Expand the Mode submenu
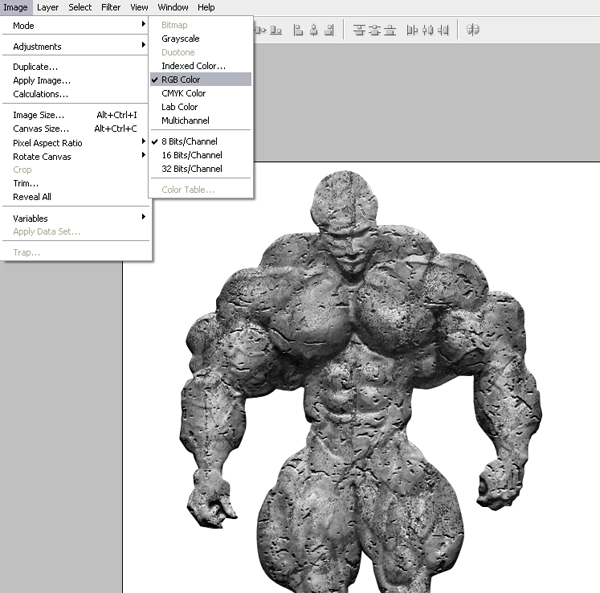 (x=76, y=26)
